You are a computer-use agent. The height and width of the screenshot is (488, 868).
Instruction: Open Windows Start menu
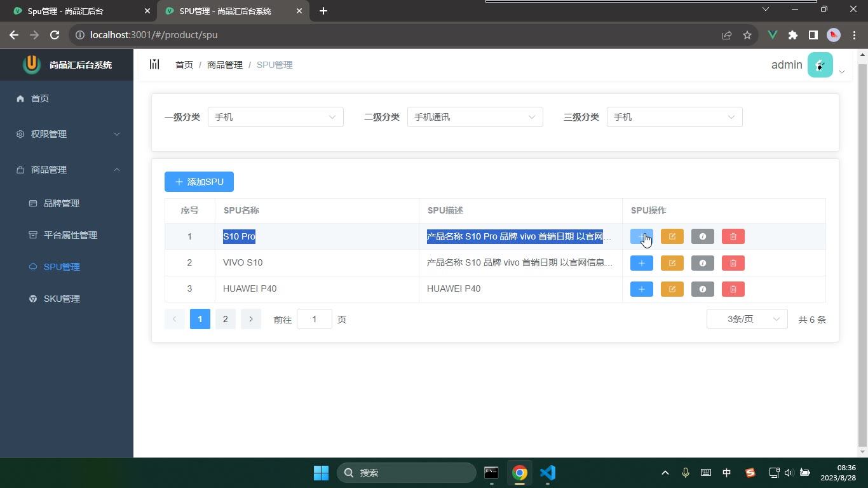coord(321,473)
